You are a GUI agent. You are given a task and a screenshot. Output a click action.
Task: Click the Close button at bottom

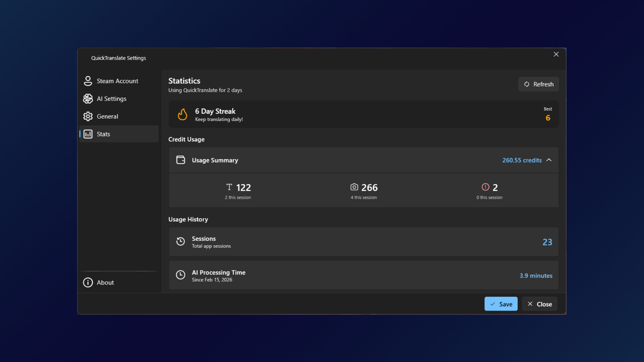[539, 304]
